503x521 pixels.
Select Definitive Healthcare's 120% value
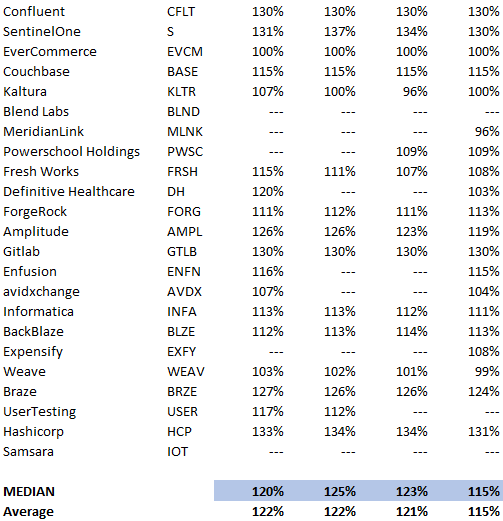click(x=268, y=192)
